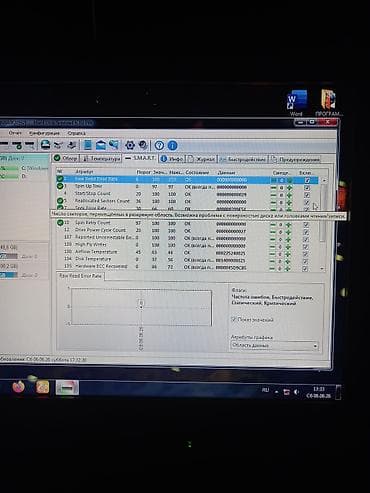Click the round dark icon right of the gear

pyautogui.click(x=143, y=145)
